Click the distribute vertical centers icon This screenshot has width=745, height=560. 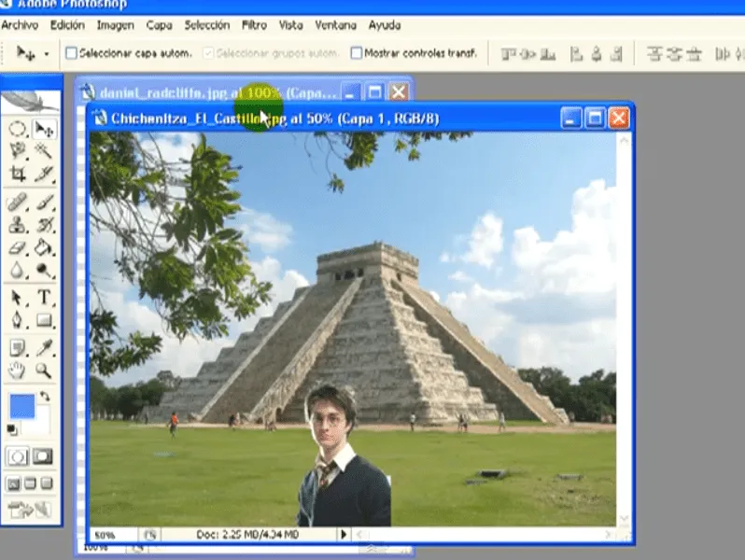click(674, 54)
